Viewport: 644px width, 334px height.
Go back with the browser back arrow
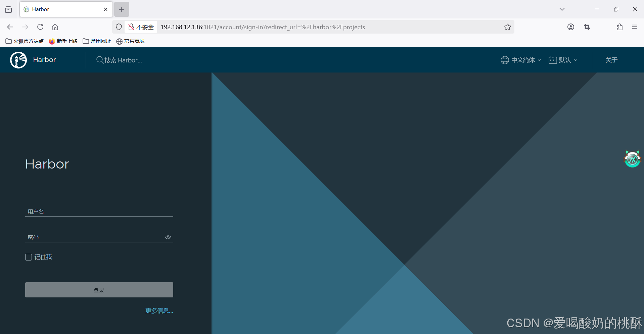[x=10, y=27]
